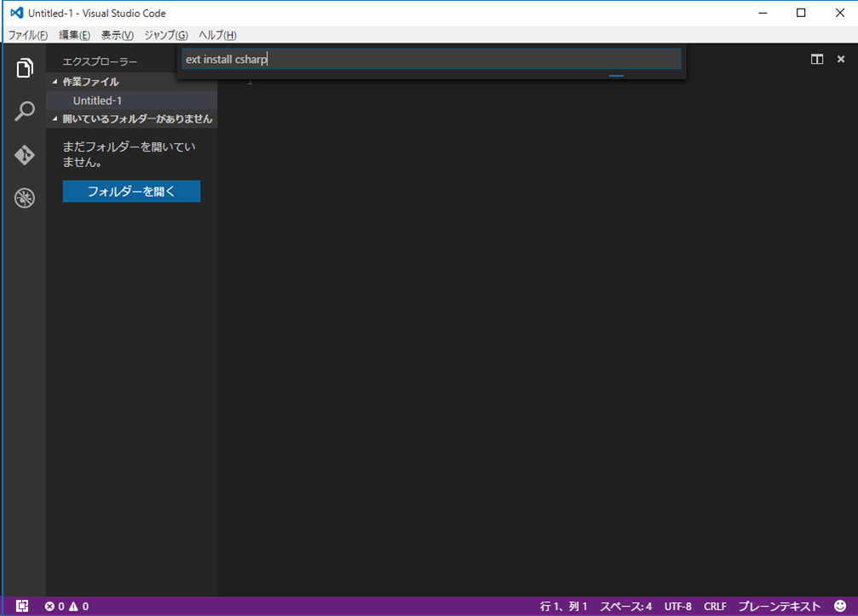Open the ファイル(F) menu
Screen dimensions: 858x616
(28, 35)
